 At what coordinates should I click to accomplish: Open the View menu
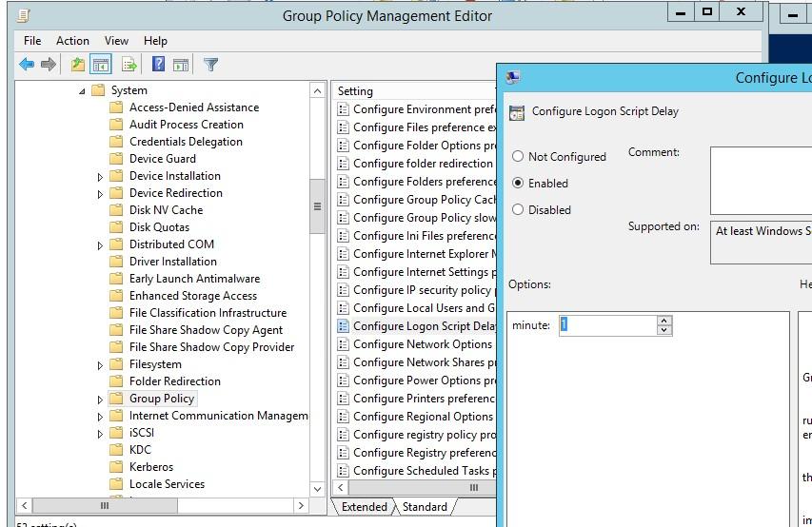(116, 40)
